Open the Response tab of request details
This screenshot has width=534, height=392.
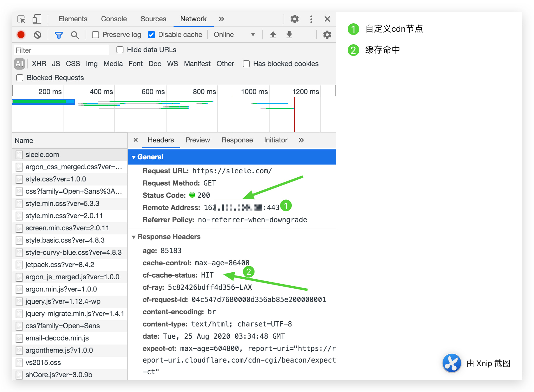(x=237, y=140)
